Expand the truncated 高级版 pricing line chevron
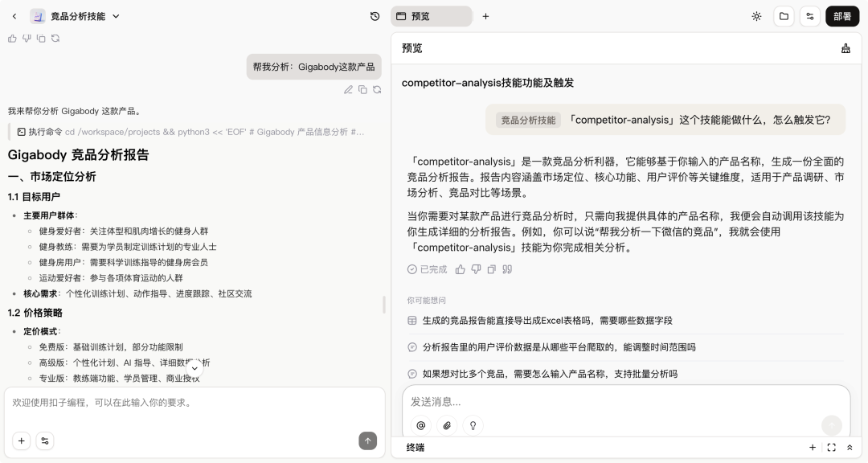 point(194,367)
